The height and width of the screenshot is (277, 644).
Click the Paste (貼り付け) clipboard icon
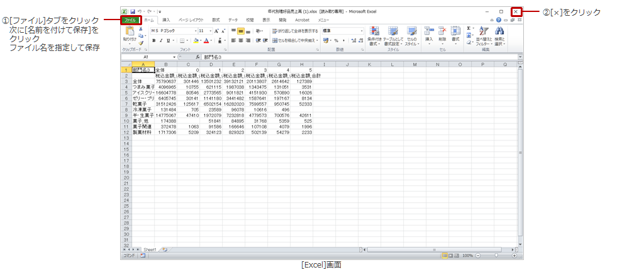130,32
